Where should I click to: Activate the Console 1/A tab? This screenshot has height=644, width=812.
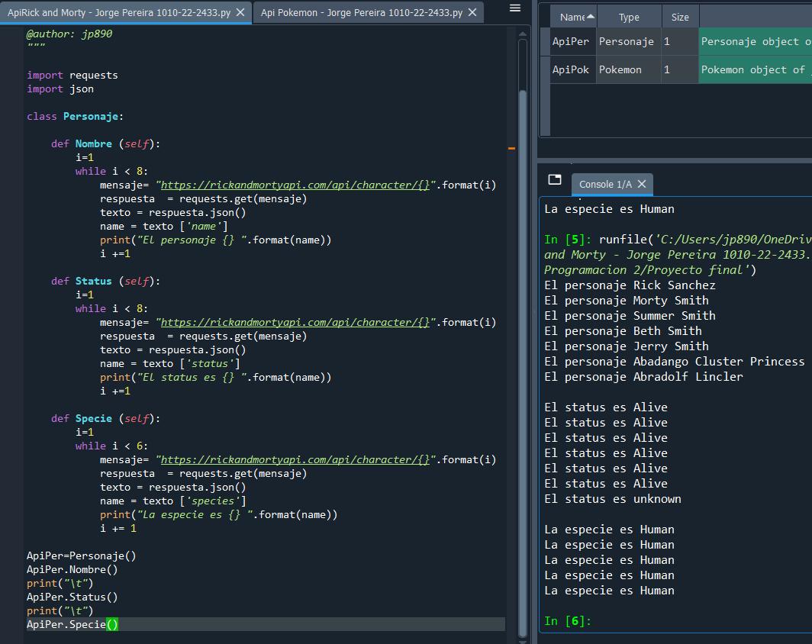[x=604, y=184]
